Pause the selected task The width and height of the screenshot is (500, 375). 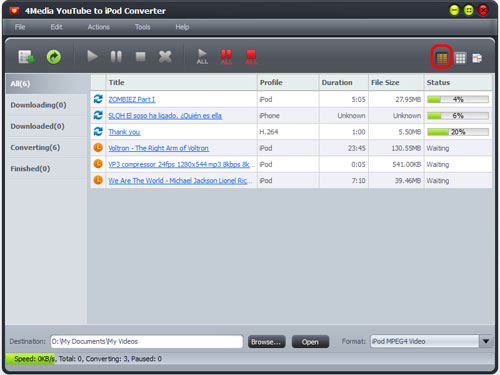(x=116, y=57)
